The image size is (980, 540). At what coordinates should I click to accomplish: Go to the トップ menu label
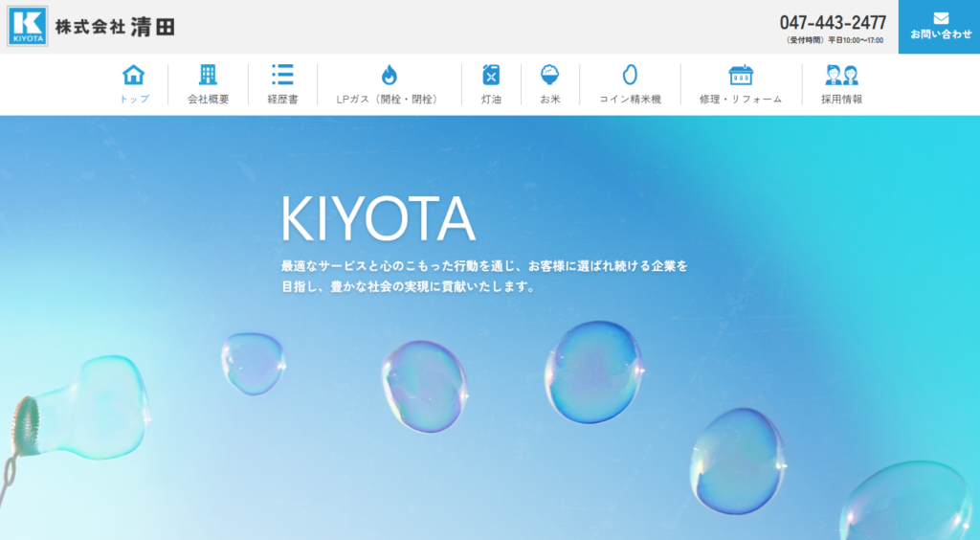(134, 99)
